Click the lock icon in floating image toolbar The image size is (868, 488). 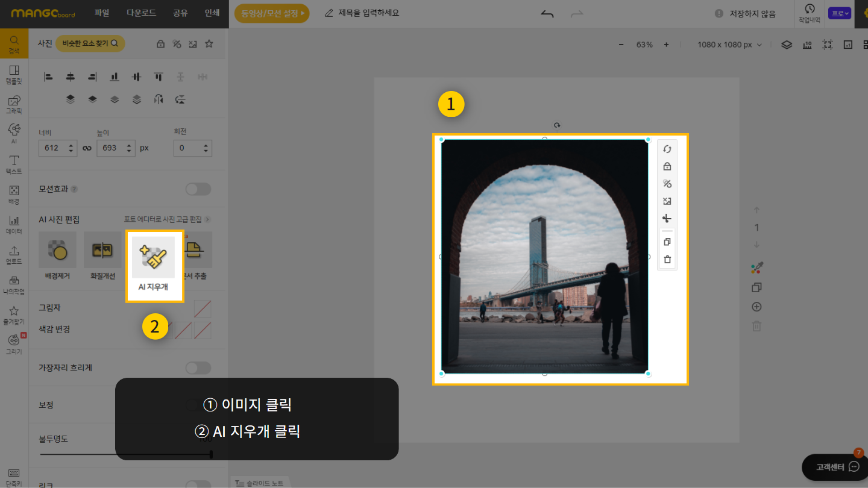667,167
